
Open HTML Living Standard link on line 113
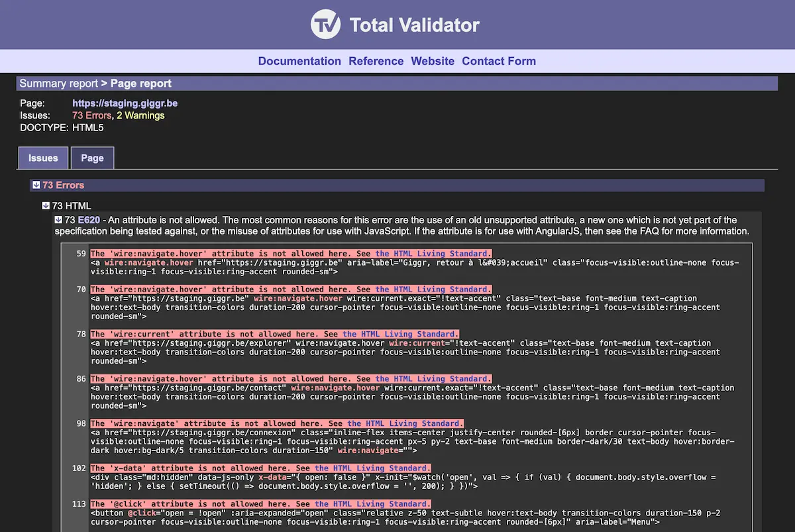373,504
